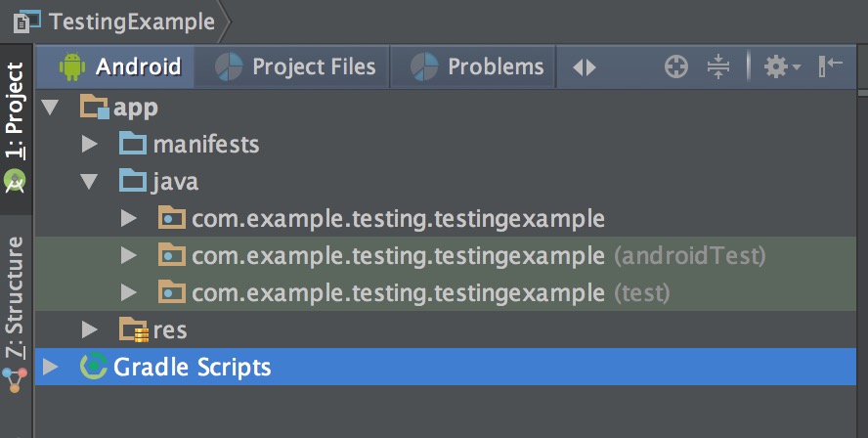Click the scroll from source crosshair icon
Screen dimensions: 868x438
[675, 67]
